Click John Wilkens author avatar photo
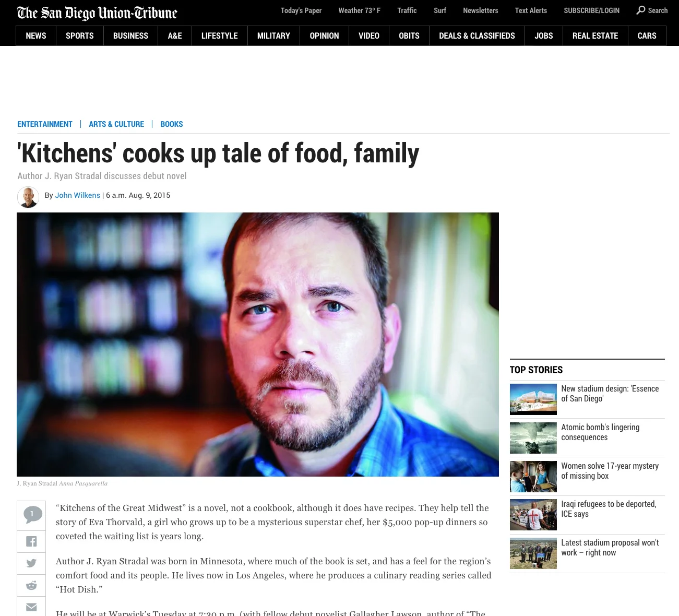The image size is (679, 616). [28, 197]
